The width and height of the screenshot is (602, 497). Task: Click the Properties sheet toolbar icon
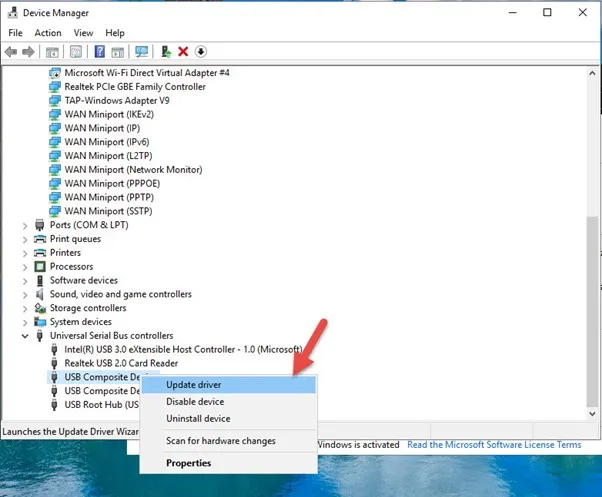(76, 51)
